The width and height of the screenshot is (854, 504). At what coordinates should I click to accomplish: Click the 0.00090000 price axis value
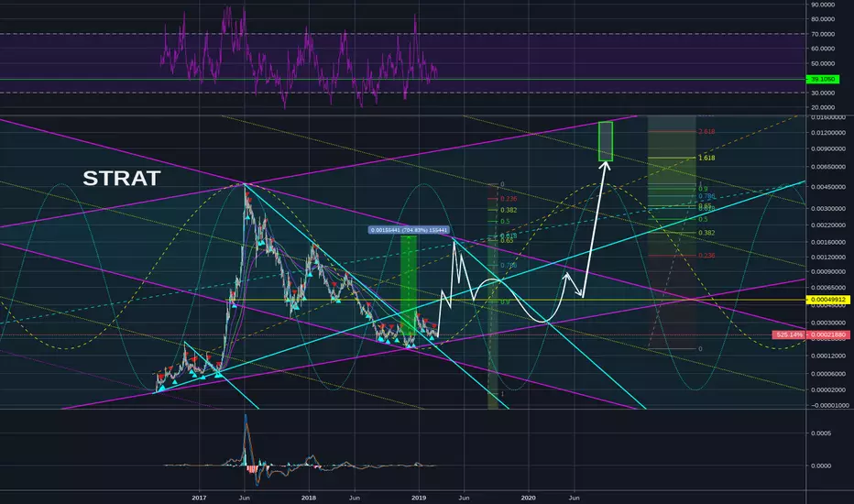(827, 272)
